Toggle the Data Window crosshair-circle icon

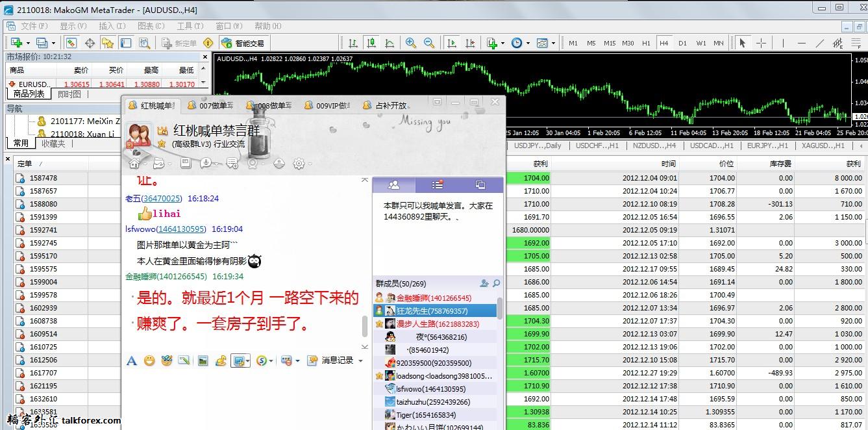[90, 43]
